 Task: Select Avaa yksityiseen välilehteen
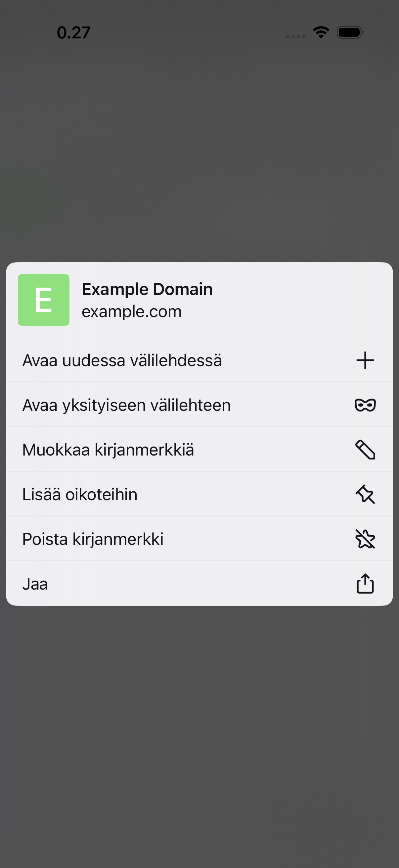[199, 405]
